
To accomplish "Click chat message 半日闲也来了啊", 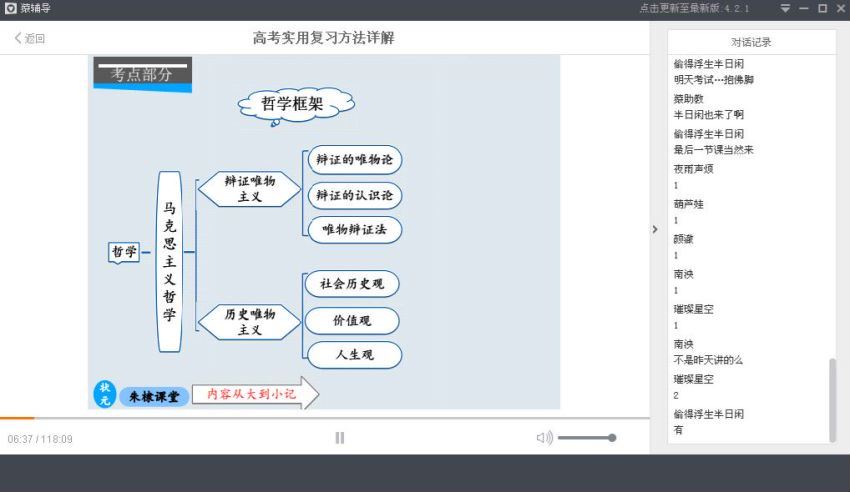I will (709, 115).
